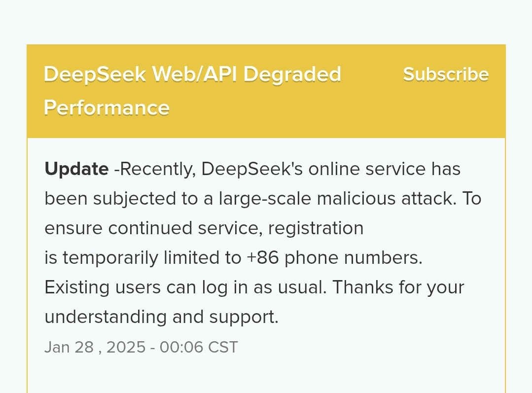The height and width of the screenshot is (393, 532).
Task: Open the DeepSeek Web/API Degraded Performance incident link
Action: pyautogui.click(x=192, y=91)
